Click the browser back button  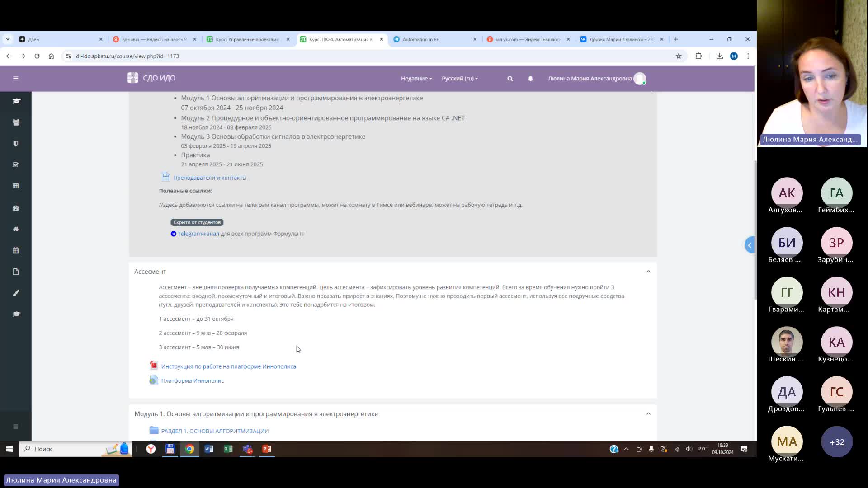[9, 56]
